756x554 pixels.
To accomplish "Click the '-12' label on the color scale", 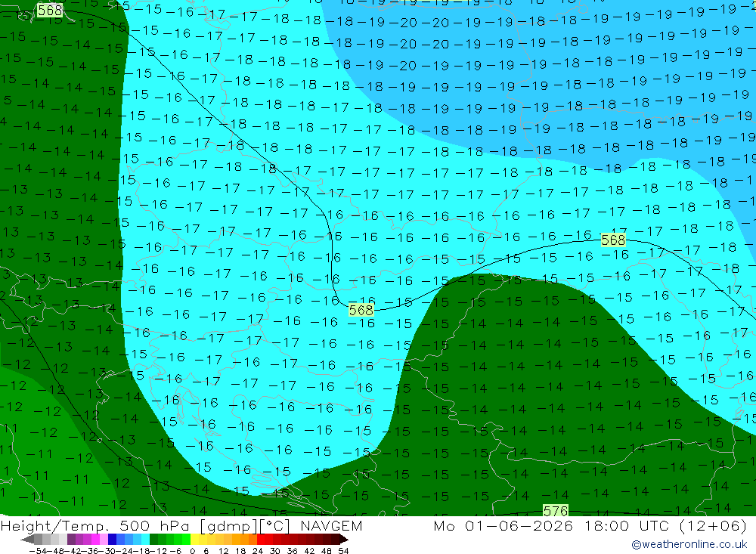I will pyautogui.click(x=158, y=551).
